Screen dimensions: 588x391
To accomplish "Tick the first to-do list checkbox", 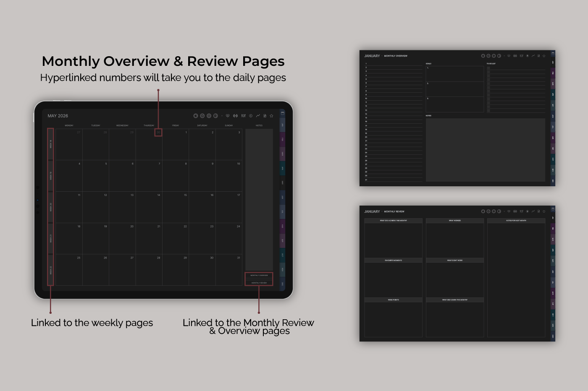I will pyautogui.click(x=488, y=68).
